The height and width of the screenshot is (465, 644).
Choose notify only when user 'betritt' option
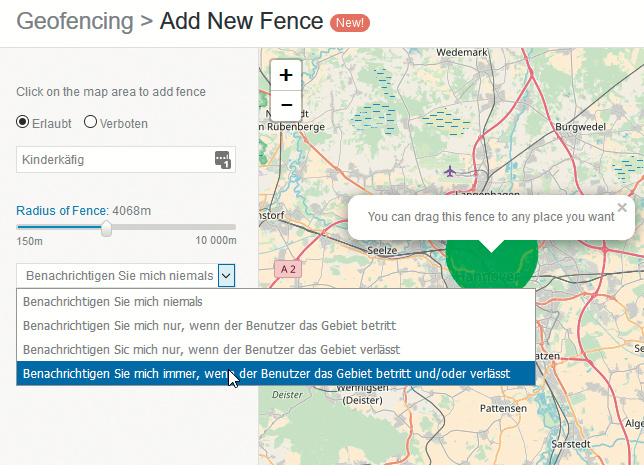(x=209, y=325)
